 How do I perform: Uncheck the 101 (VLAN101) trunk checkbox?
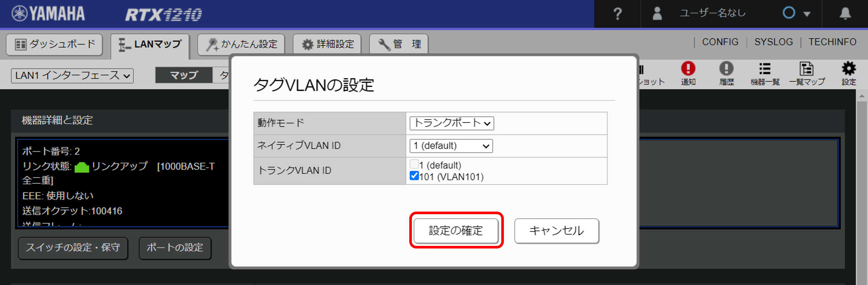point(414,176)
